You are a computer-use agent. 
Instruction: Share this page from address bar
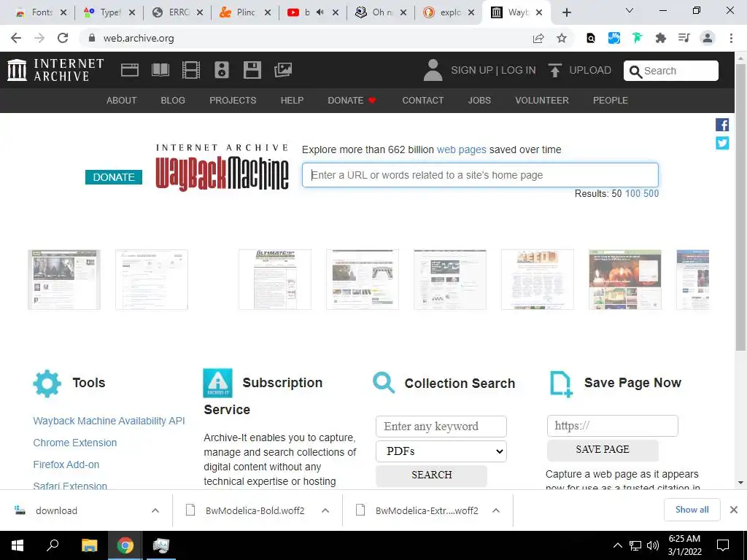point(538,38)
